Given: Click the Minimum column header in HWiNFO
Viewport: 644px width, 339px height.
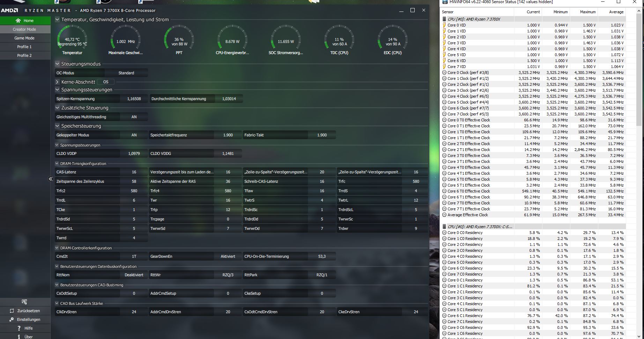Looking at the screenshot, I should [556, 12].
